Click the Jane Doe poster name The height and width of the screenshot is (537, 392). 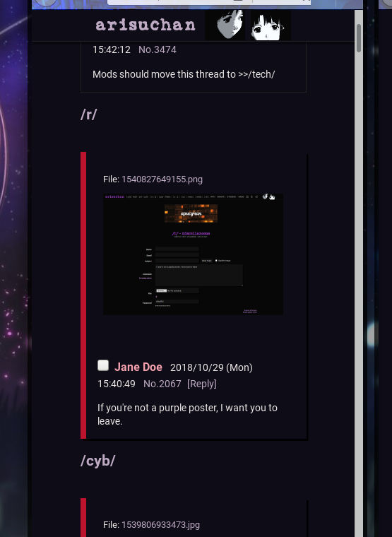point(138,367)
